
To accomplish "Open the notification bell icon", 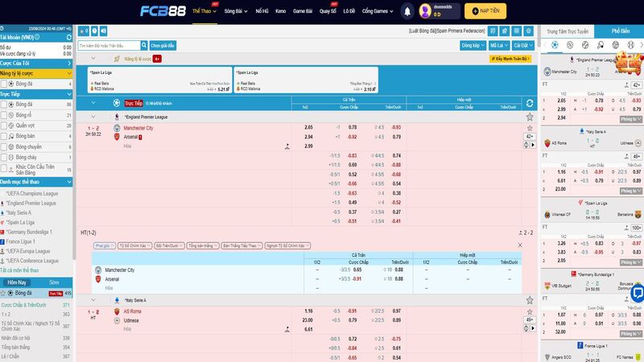I will click(407, 11).
